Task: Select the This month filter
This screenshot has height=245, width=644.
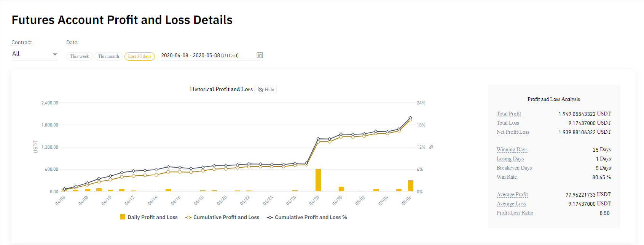Action: point(108,56)
